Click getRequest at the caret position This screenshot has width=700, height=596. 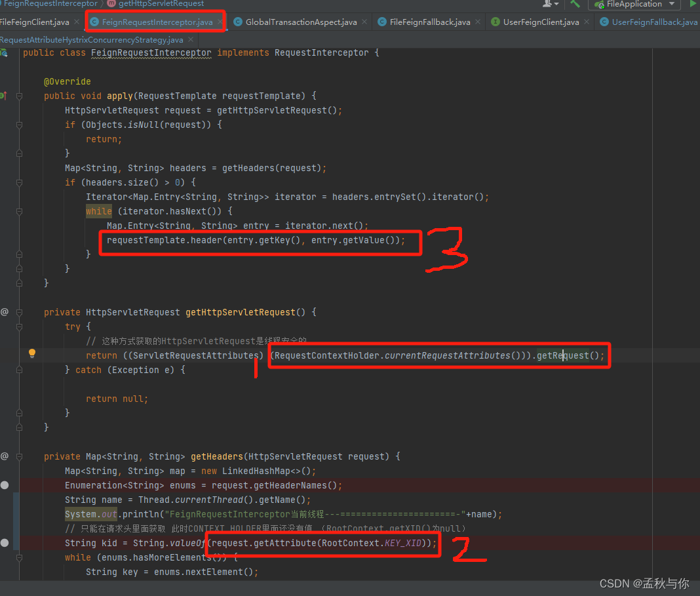562,355
